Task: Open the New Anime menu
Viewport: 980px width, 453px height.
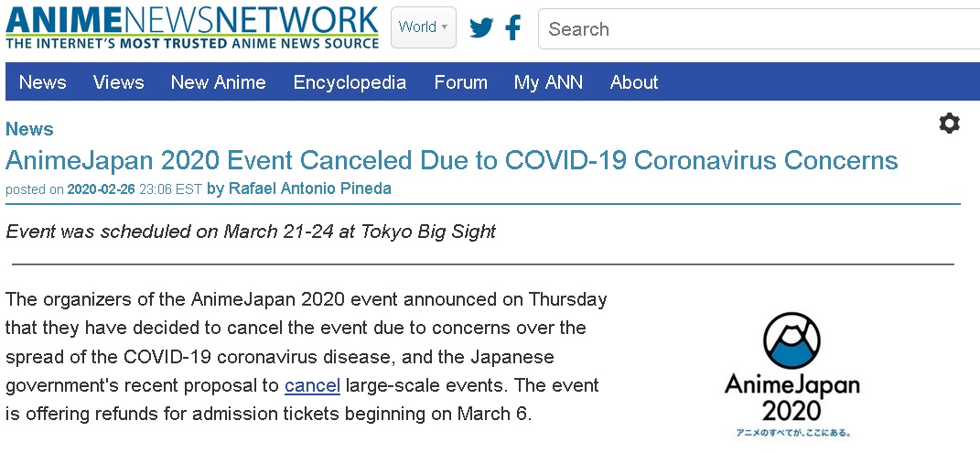Action: [218, 82]
